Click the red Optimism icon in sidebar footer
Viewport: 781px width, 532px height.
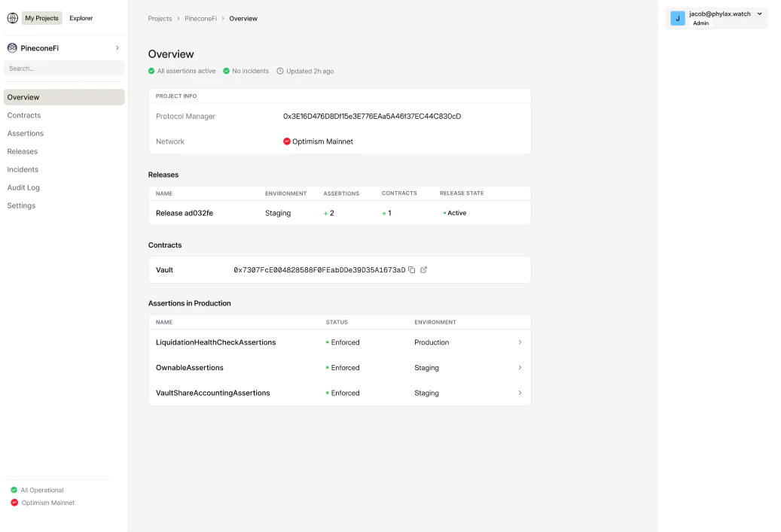(14, 503)
